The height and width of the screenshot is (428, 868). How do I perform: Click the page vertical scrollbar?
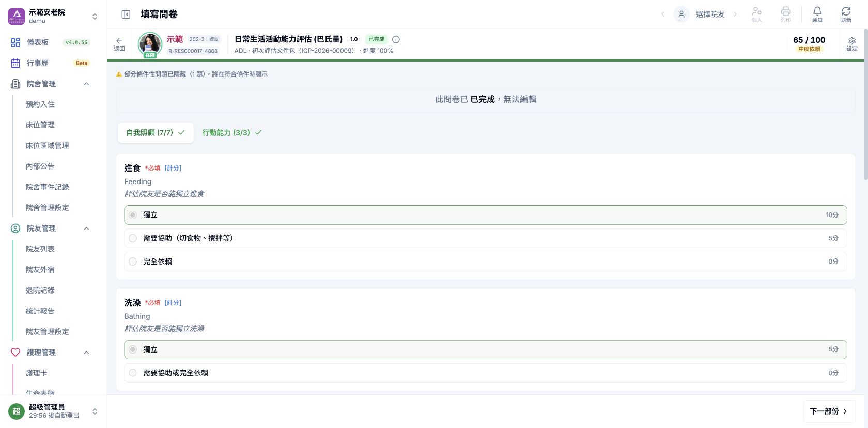pos(865,103)
